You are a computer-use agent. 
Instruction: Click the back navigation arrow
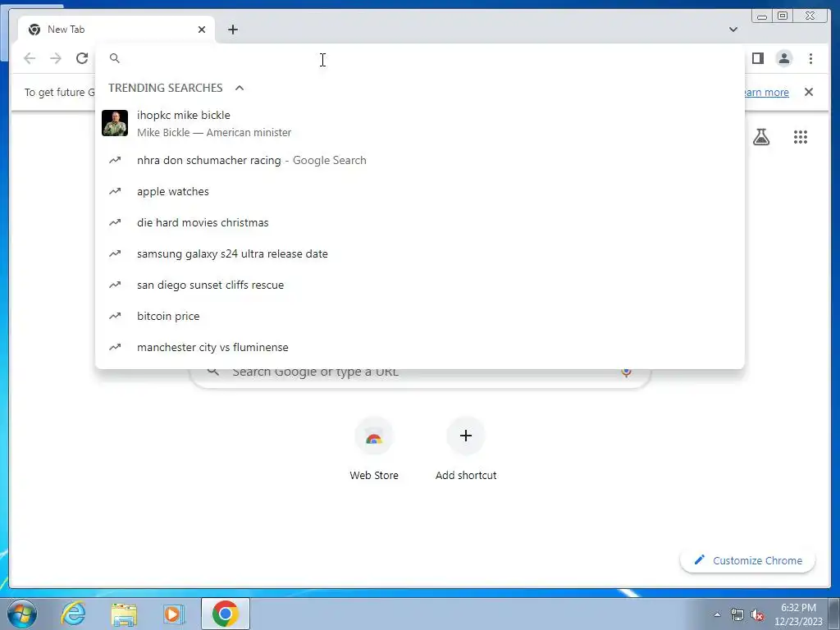click(30, 58)
